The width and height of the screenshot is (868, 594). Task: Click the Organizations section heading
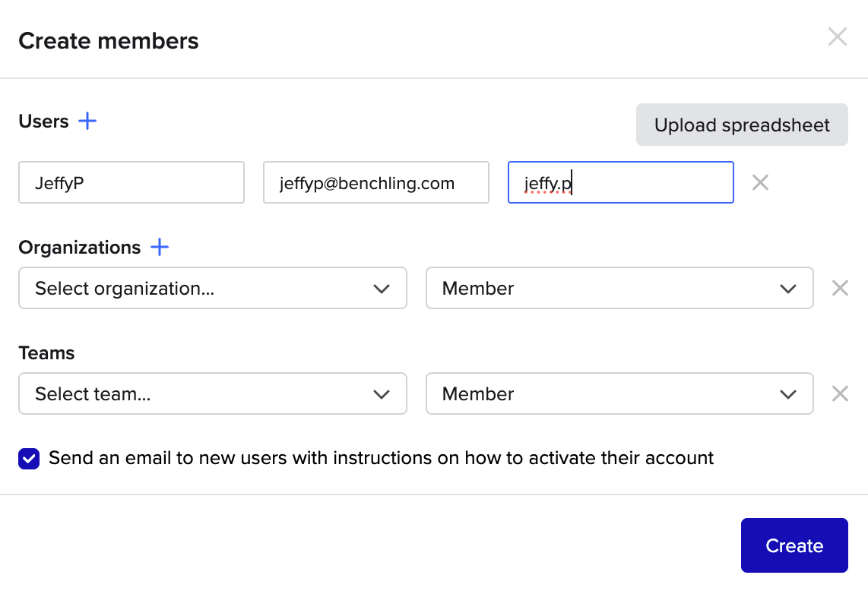80,248
